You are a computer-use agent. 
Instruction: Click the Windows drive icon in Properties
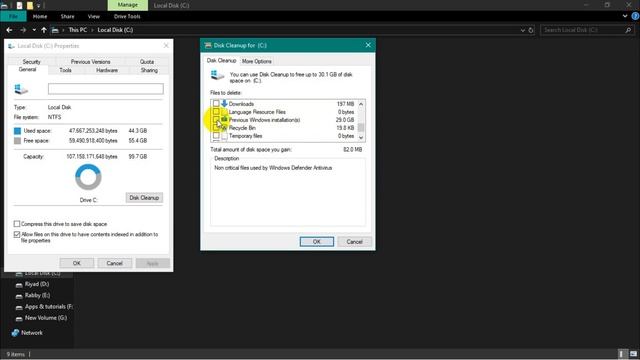tap(21, 89)
